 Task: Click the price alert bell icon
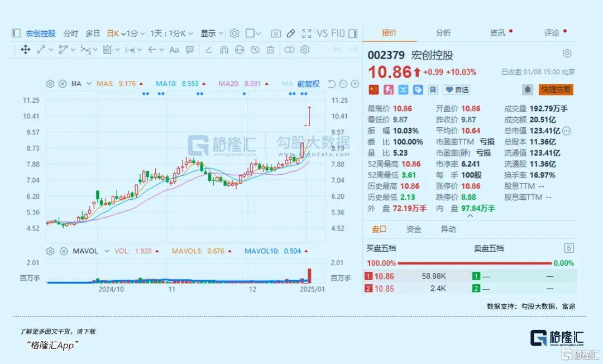(x=527, y=89)
